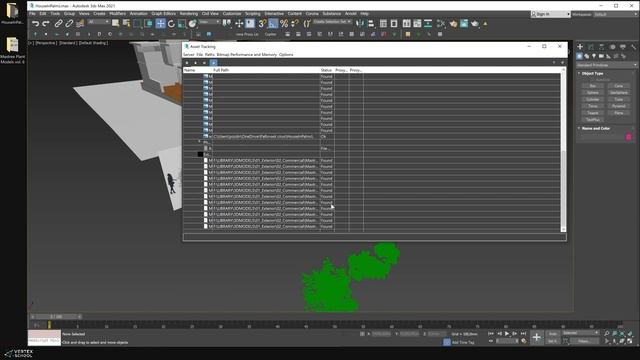Click the Cylinder primitive button

click(x=593, y=100)
